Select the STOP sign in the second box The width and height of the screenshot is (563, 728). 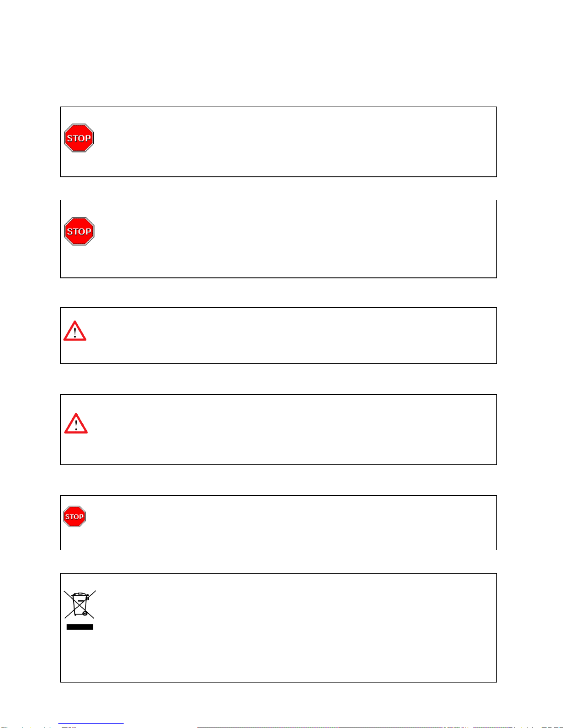click(x=79, y=231)
